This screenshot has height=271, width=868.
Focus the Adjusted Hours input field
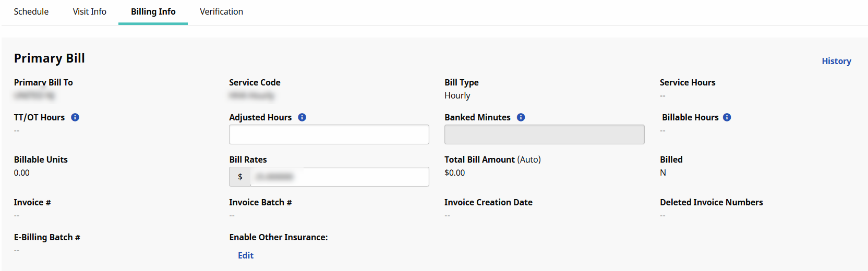coord(329,134)
